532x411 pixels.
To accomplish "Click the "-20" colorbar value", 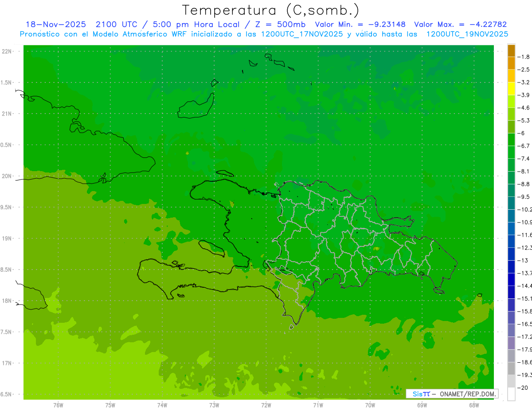I will (523, 388).
